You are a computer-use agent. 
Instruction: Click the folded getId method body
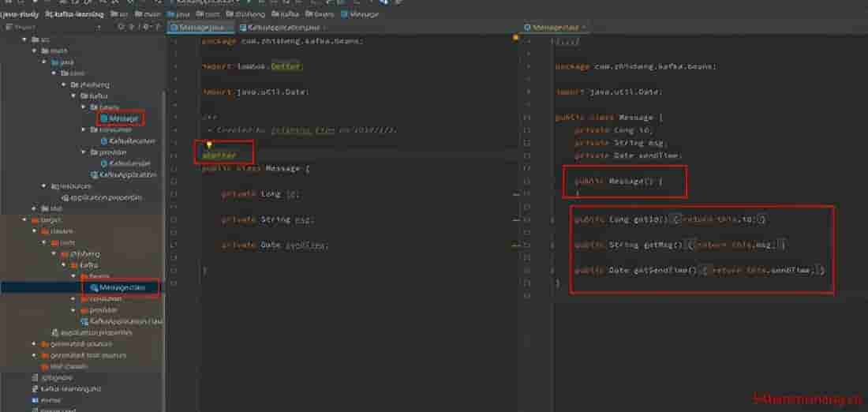[x=718, y=219]
